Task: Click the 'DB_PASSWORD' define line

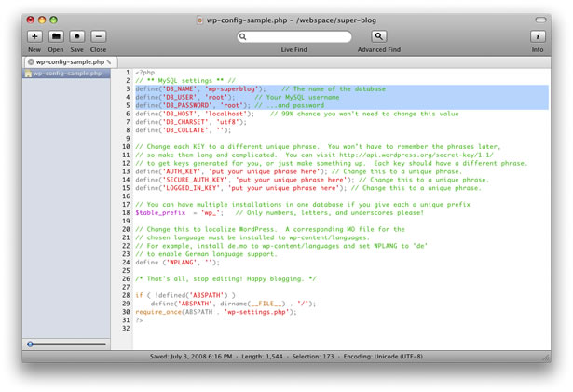Action: pyautogui.click(x=229, y=105)
